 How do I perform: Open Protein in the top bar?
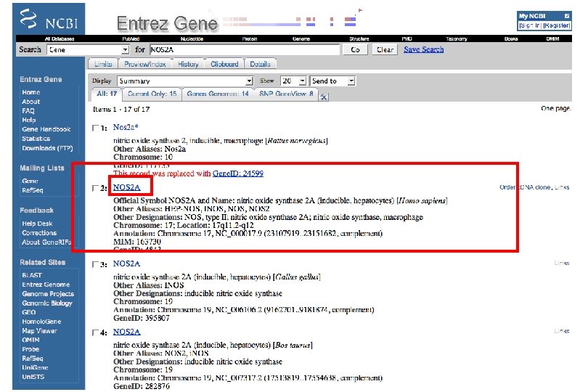tap(250, 38)
